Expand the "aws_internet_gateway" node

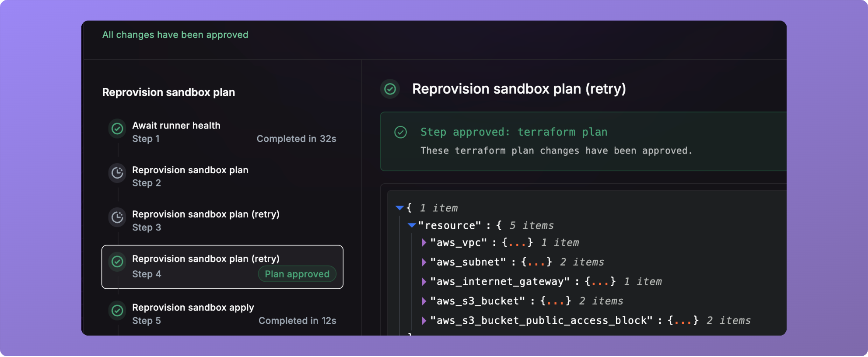pyautogui.click(x=423, y=281)
